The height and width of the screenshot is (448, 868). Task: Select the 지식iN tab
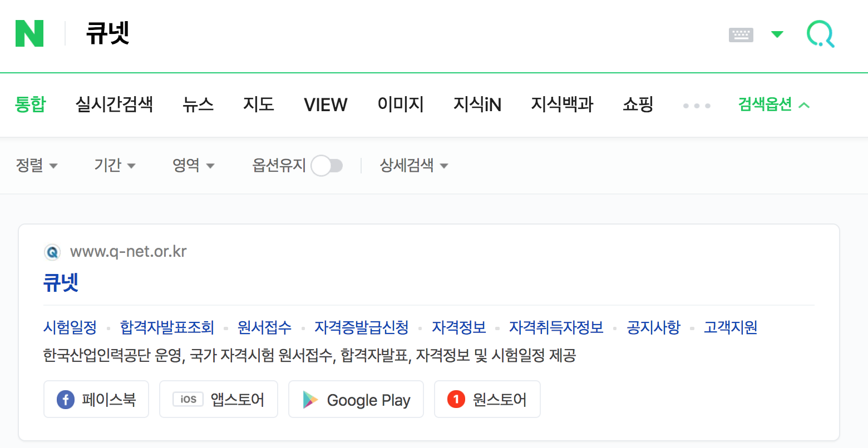click(477, 104)
